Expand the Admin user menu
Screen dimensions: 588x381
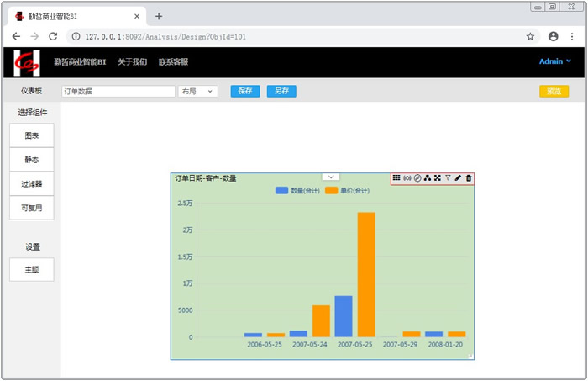pyautogui.click(x=554, y=61)
